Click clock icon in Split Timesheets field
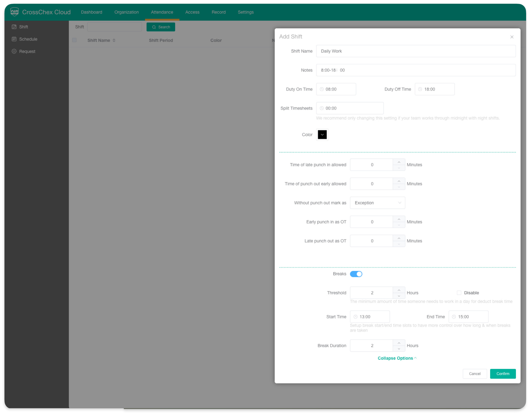This screenshot has width=532, height=414. click(322, 108)
